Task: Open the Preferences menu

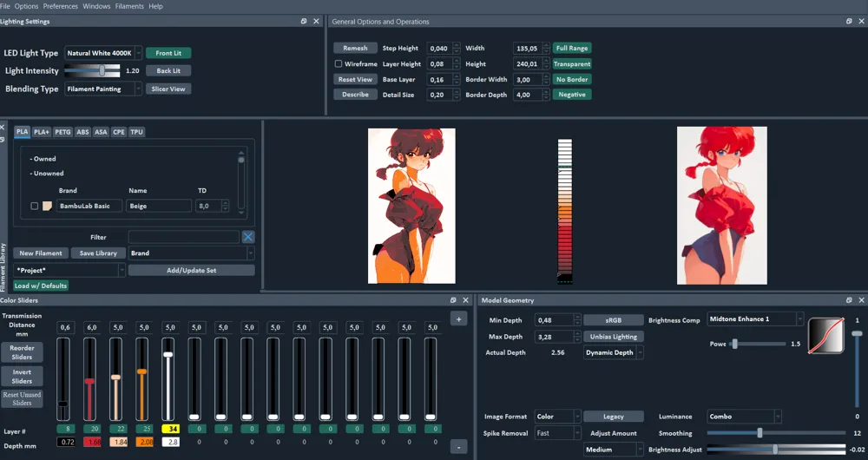Action: click(x=61, y=6)
